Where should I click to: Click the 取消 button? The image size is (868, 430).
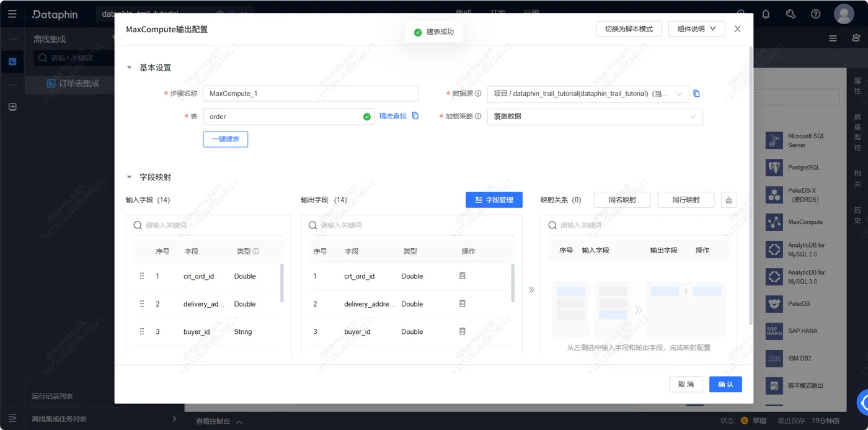tap(686, 384)
